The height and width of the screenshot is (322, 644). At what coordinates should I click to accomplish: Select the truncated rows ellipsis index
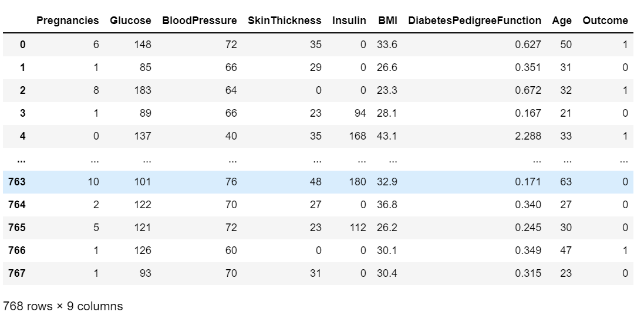[21, 160]
